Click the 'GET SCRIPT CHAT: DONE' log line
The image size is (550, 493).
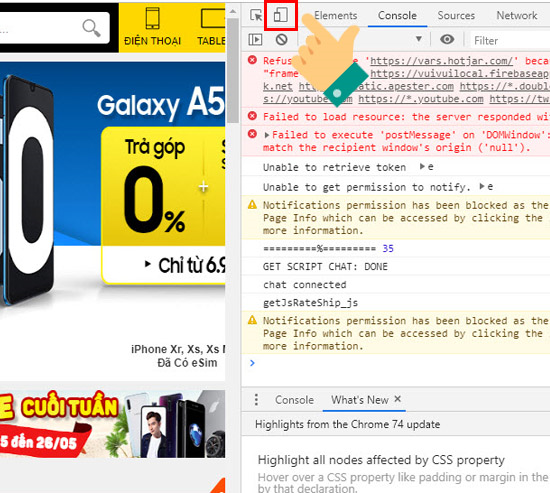click(325, 267)
